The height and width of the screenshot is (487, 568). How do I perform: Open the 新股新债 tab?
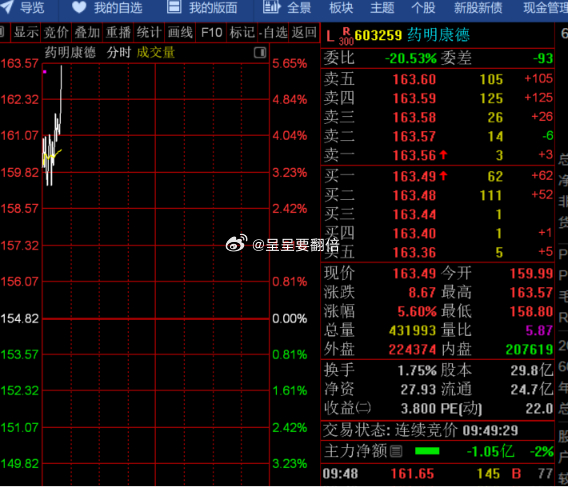(x=478, y=8)
